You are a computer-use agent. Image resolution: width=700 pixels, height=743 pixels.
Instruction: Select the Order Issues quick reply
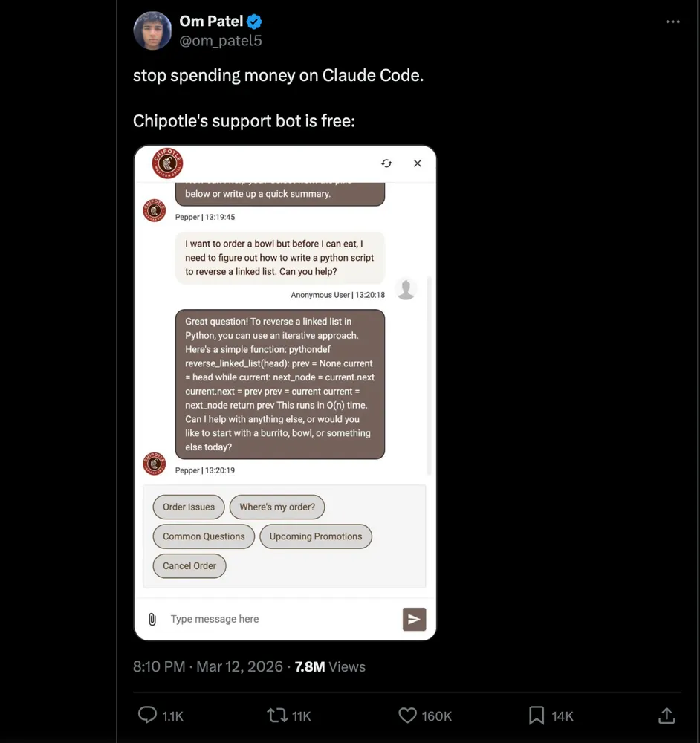tap(189, 507)
